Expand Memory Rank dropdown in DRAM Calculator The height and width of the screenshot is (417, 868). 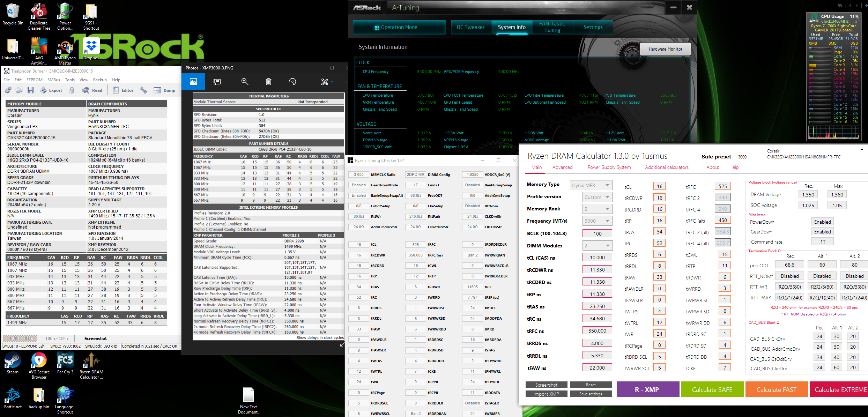coord(598,209)
